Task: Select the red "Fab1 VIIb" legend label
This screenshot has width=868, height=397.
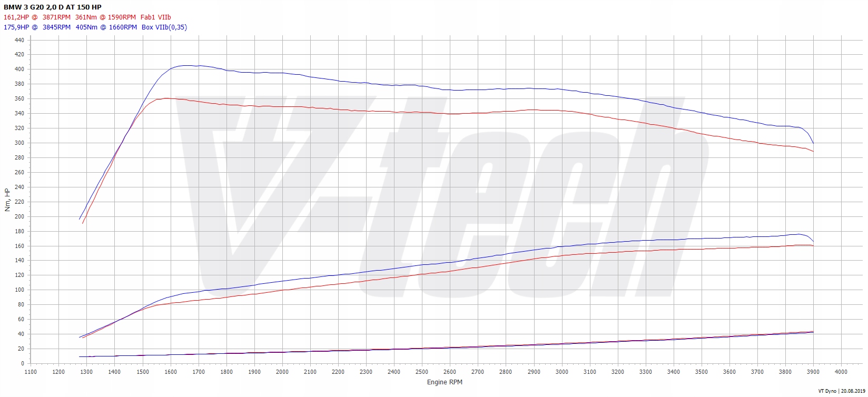Action: point(156,17)
